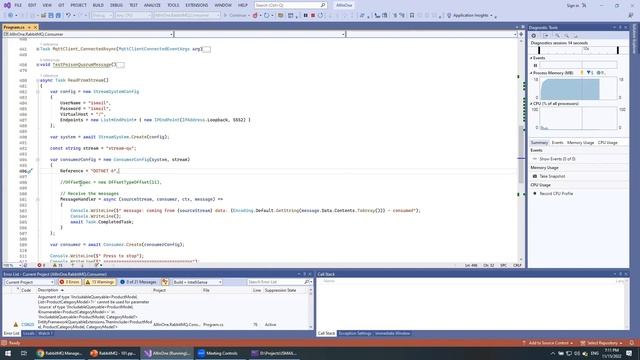Open the TOOLS menu
Viewport: 640px width, 360px height.
[173, 5]
